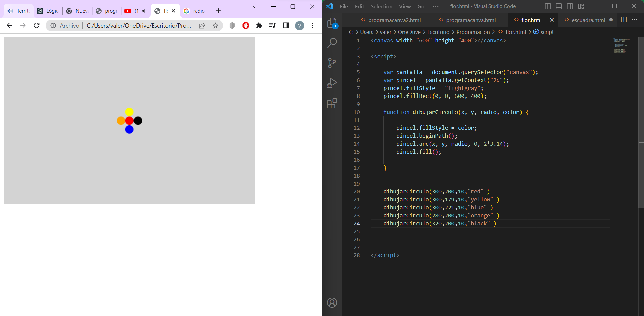The width and height of the screenshot is (644, 316).
Task: Open the Extensions panel in VS Code
Action: coord(332,103)
